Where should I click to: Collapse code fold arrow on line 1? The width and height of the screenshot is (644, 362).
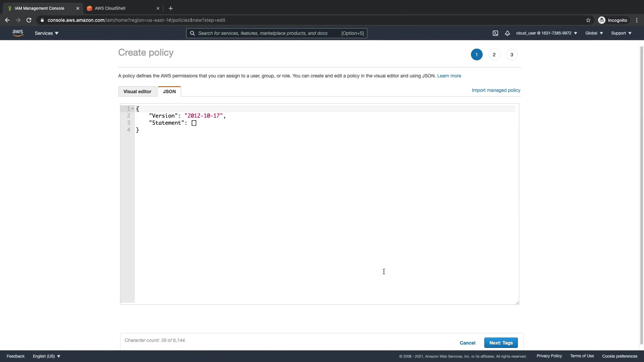(x=133, y=109)
